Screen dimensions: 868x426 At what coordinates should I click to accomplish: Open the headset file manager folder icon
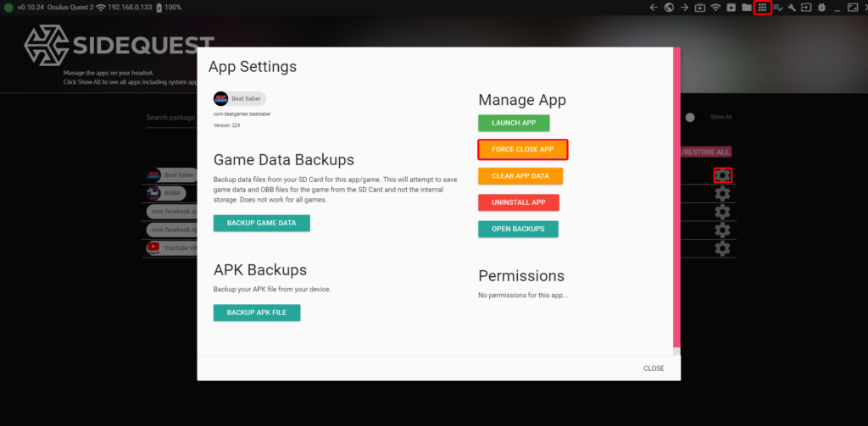click(747, 8)
